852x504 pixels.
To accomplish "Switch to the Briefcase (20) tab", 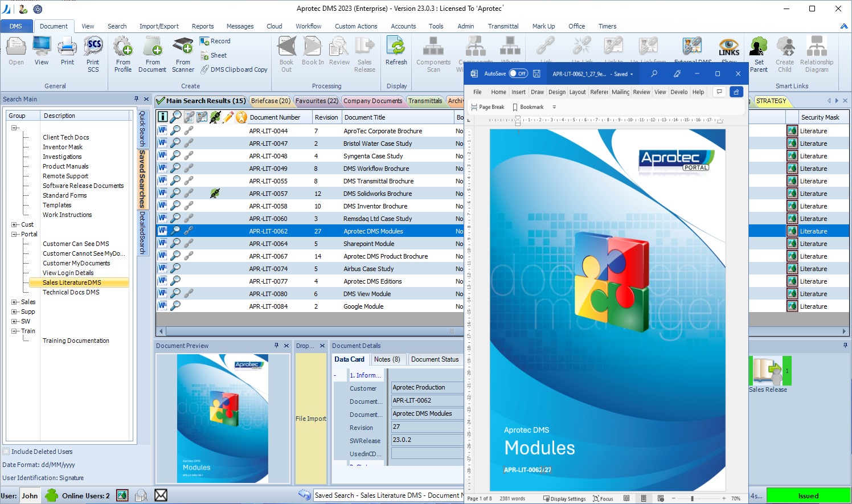I will 271,101.
